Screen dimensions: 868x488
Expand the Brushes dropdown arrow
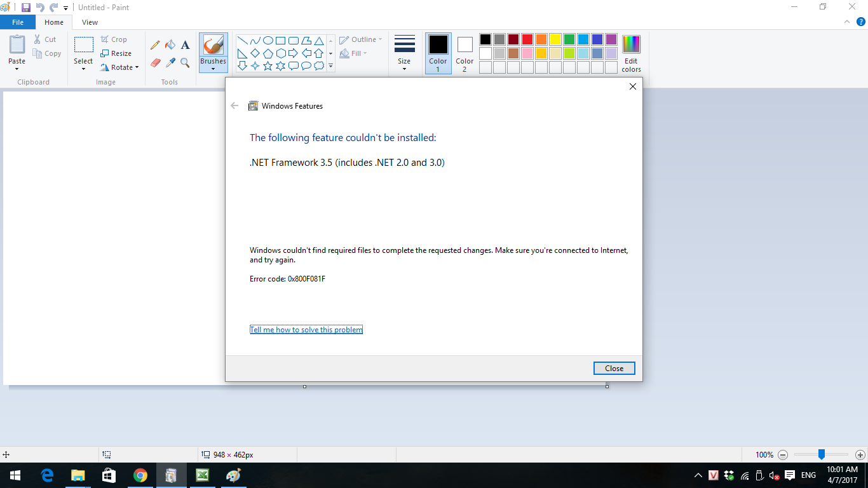coord(213,69)
